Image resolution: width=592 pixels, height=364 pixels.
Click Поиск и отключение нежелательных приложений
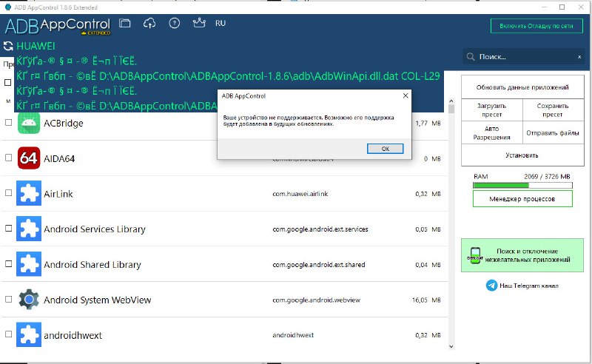(522, 255)
